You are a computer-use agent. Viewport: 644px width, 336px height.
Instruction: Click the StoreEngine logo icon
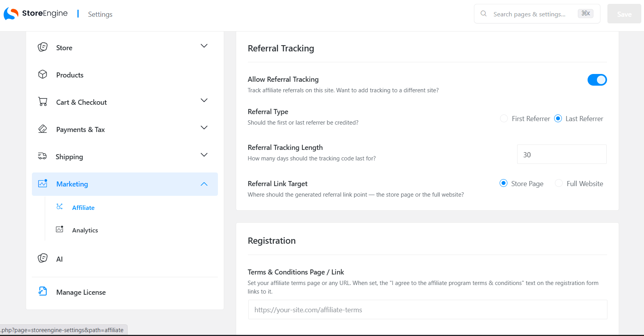11,14
